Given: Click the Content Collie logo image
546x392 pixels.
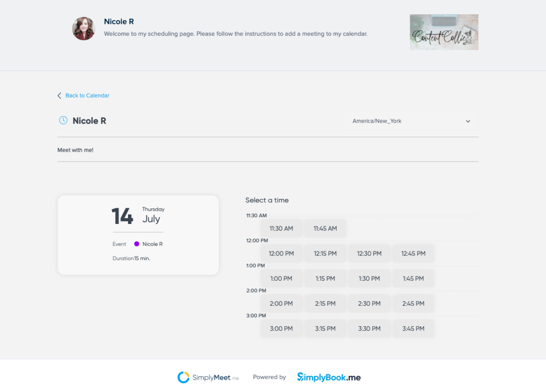Looking at the screenshot, I should coord(444,32).
